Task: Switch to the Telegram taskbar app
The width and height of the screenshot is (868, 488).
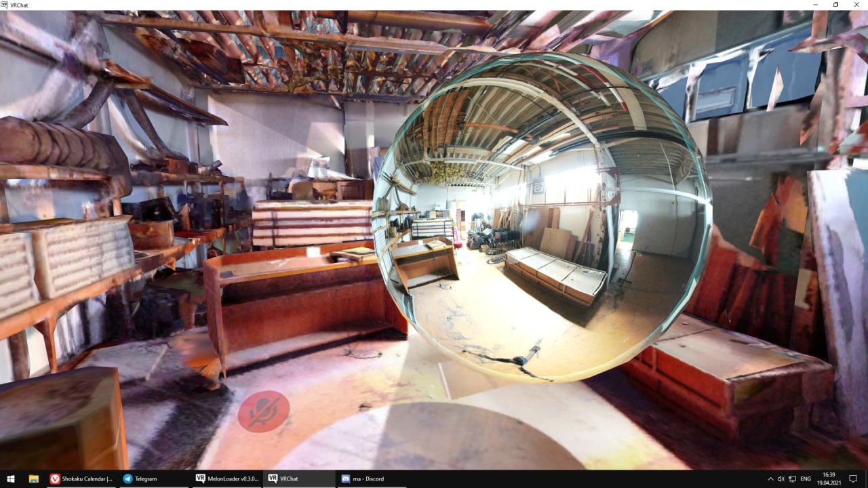Action: tap(153, 479)
